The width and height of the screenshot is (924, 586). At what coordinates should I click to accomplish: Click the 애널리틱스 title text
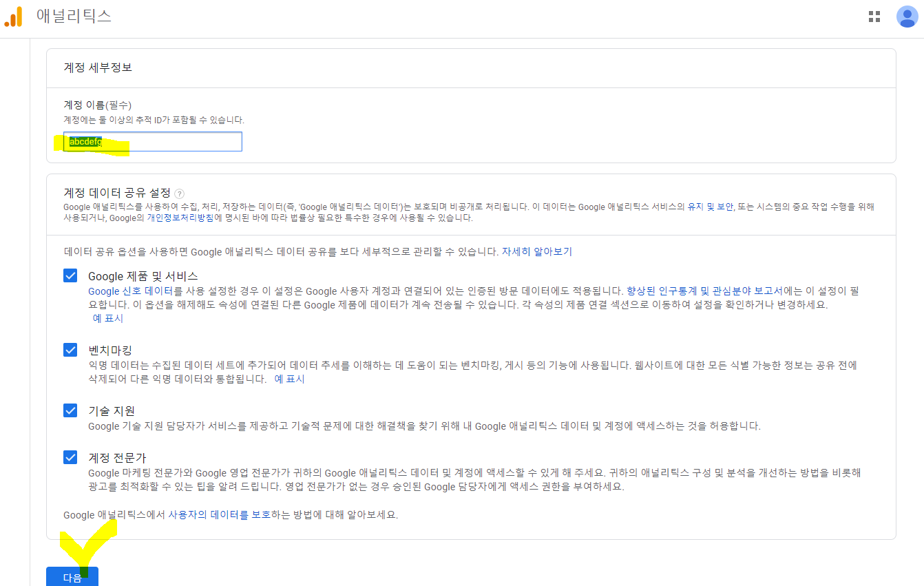[x=74, y=17]
